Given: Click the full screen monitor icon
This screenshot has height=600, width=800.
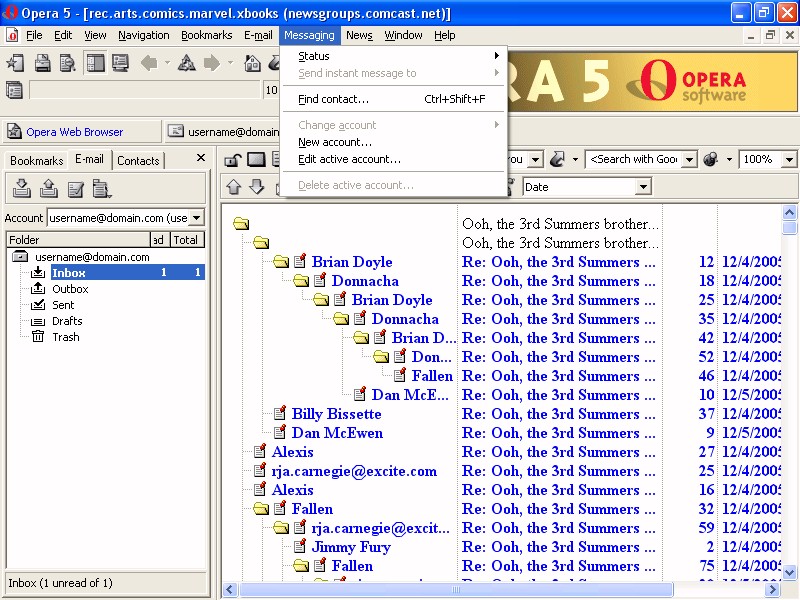Looking at the screenshot, I should pyautogui.click(x=120, y=63).
